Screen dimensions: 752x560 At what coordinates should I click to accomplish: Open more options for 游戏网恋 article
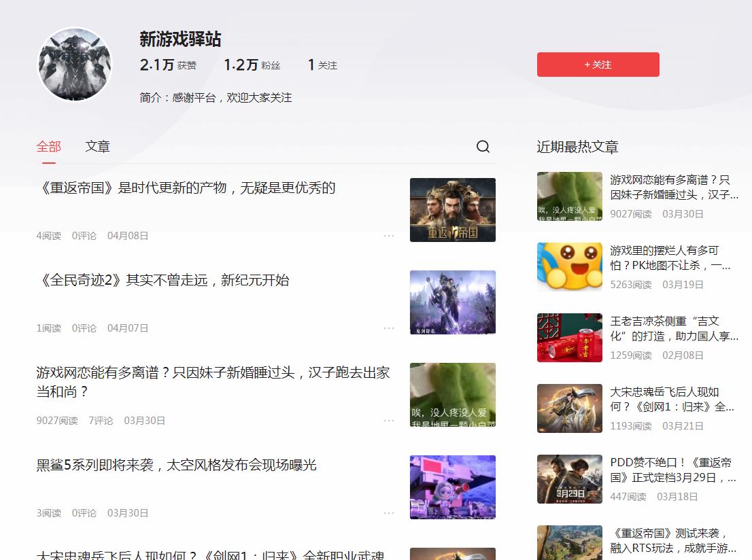pos(389,421)
